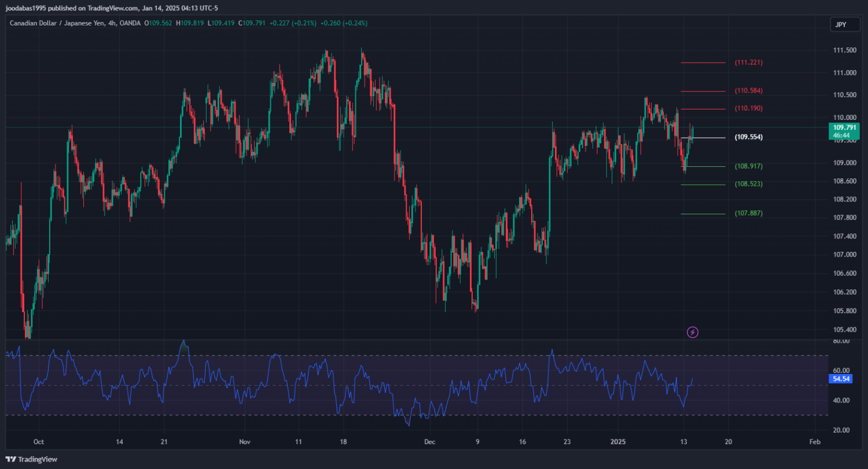Click the 80.00 RSI scale label
Image resolution: width=868 pixels, height=469 pixels.
[x=841, y=341]
